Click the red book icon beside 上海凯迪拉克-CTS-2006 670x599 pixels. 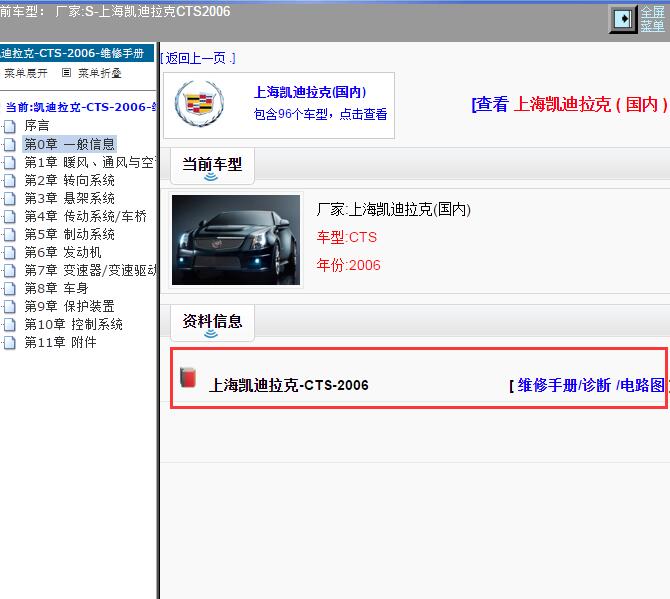click(x=188, y=378)
